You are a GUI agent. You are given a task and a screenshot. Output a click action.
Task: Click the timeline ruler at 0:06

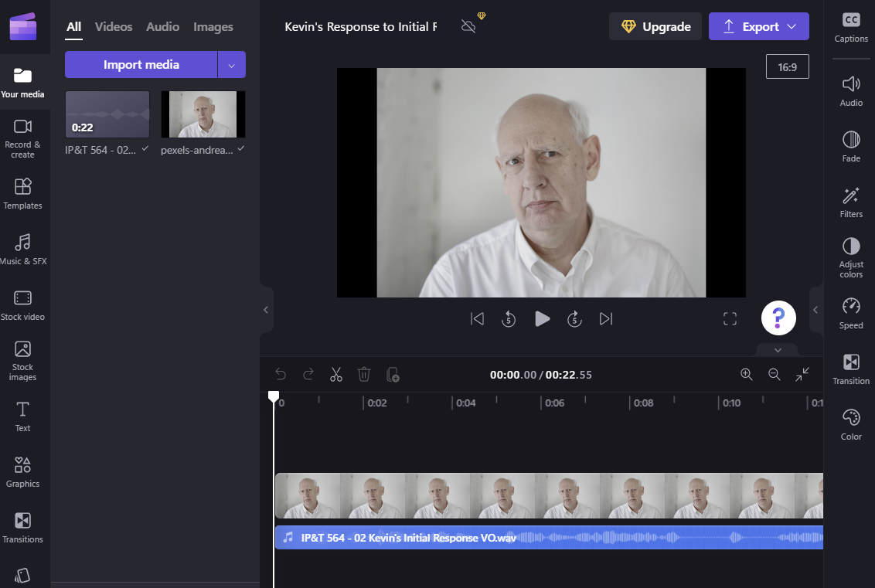tap(554, 403)
